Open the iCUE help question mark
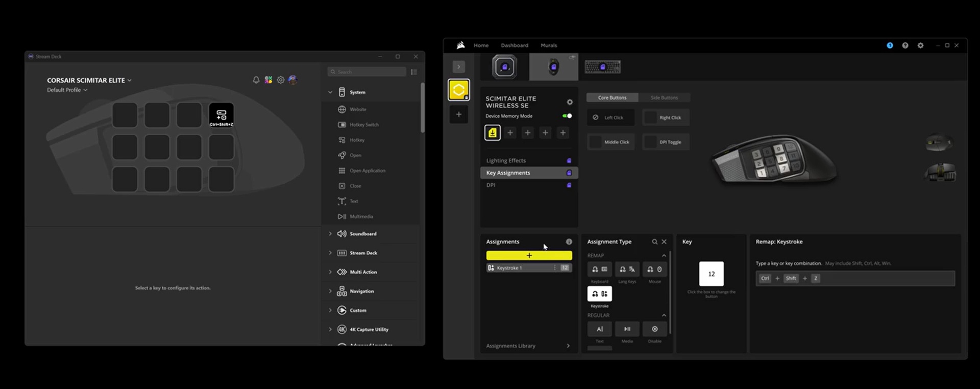 [905, 45]
